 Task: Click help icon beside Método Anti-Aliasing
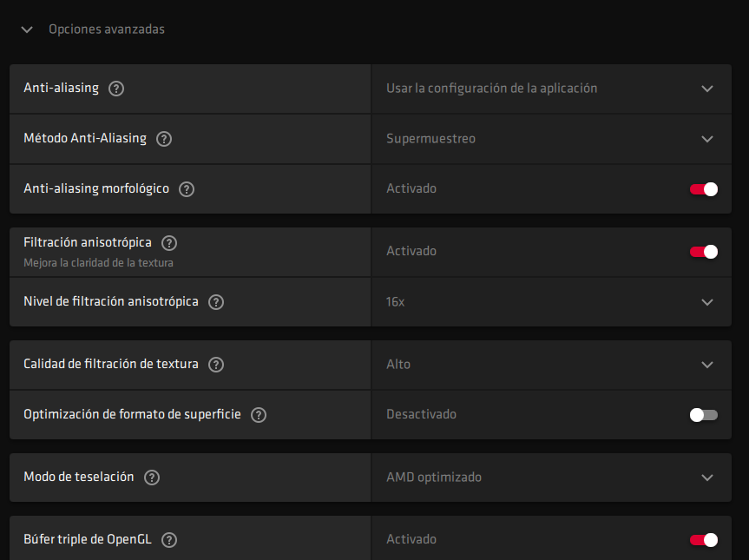coord(164,139)
